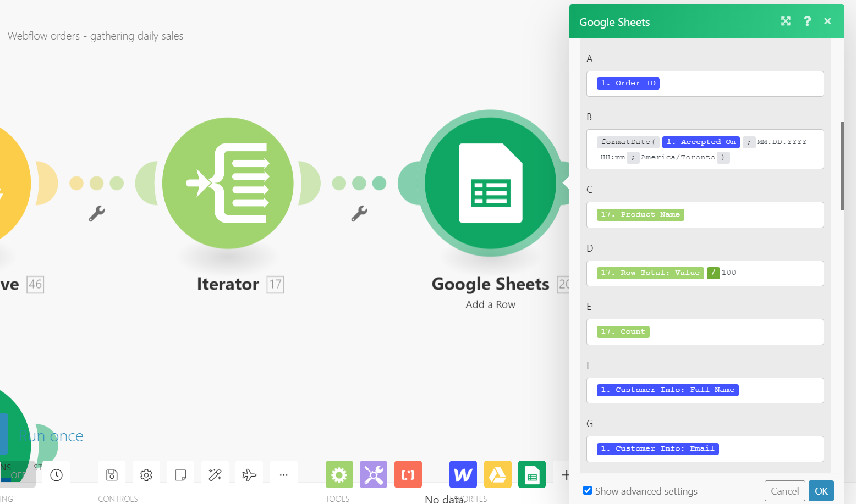Click the Iterator module number 17
The width and height of the screenshot is (856, 504).
pos(275,284)
